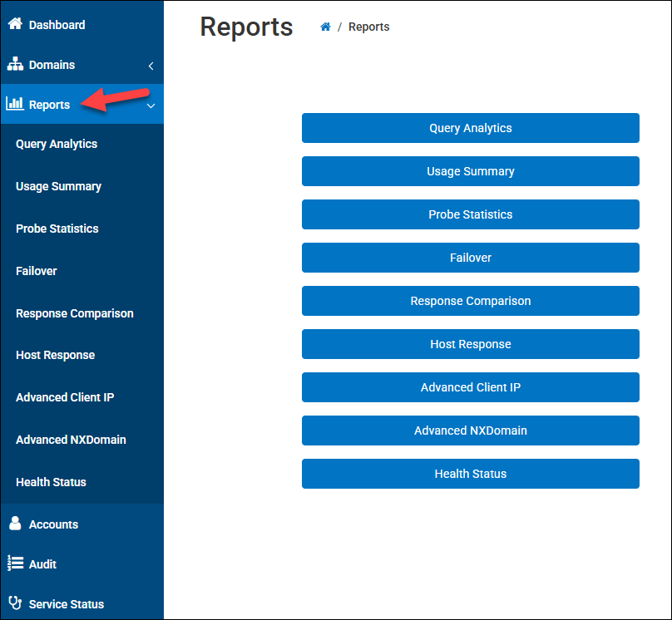
Task: Click the Reports breadcrumb text
Action: click(x=368, y=27)
